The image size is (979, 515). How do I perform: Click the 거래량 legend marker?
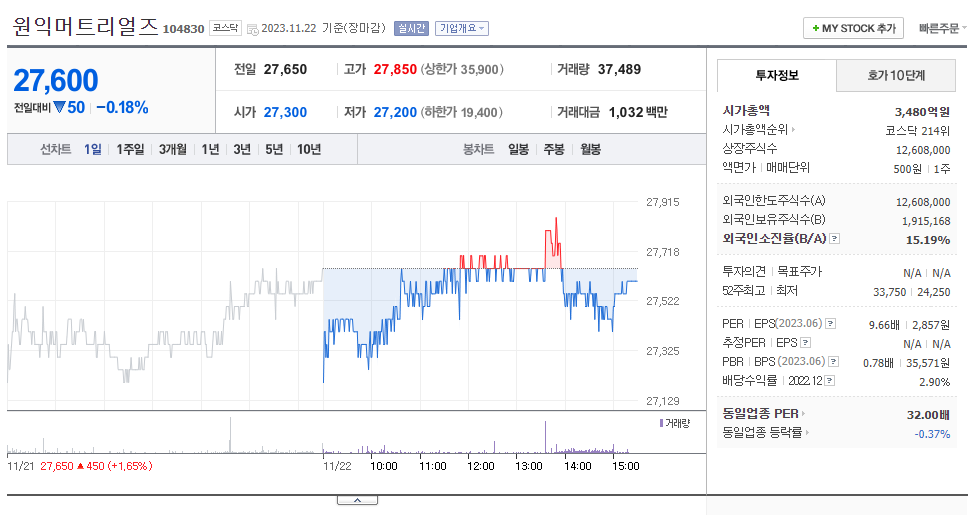(x=661, y=423)
